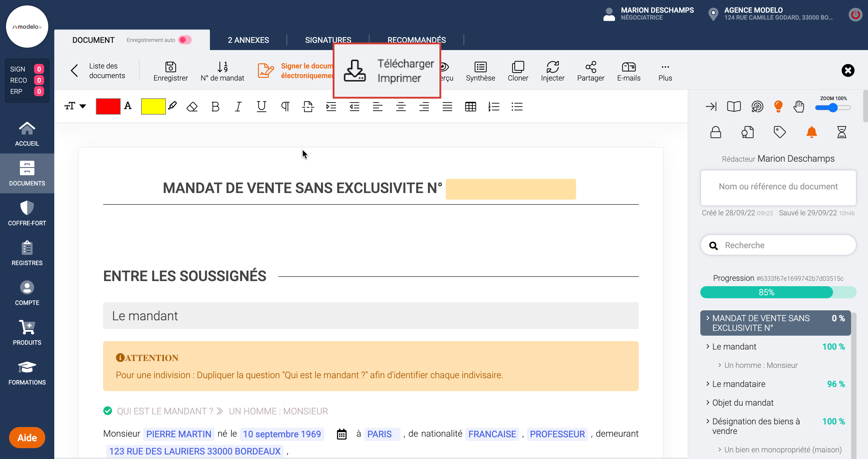The image size is (868, 459).
Task: Expand the Le mandataire section
Action: tap(739, 384)
